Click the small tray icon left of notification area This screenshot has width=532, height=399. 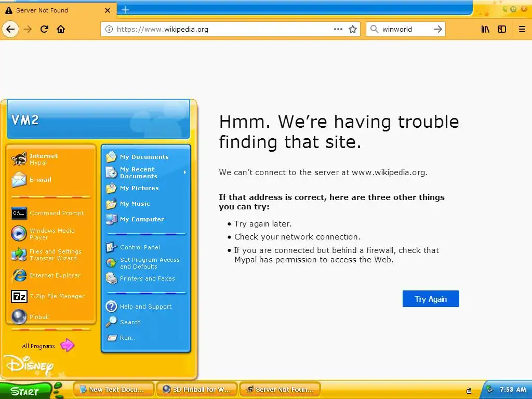(469, 390)
